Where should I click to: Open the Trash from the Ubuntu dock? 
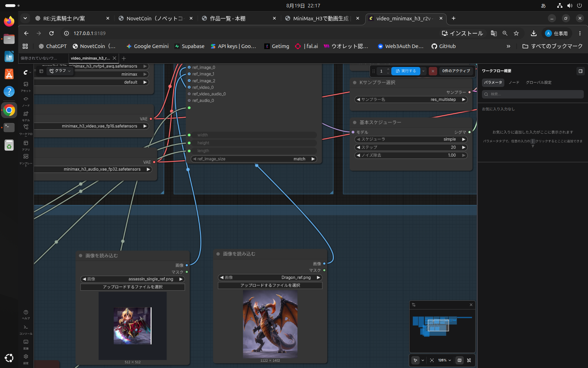tap(9, 145)
